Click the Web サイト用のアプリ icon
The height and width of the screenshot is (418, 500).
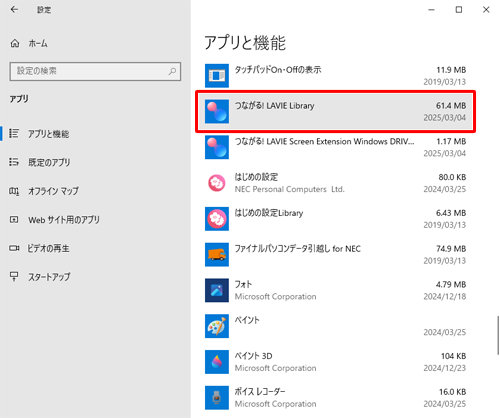14,220
